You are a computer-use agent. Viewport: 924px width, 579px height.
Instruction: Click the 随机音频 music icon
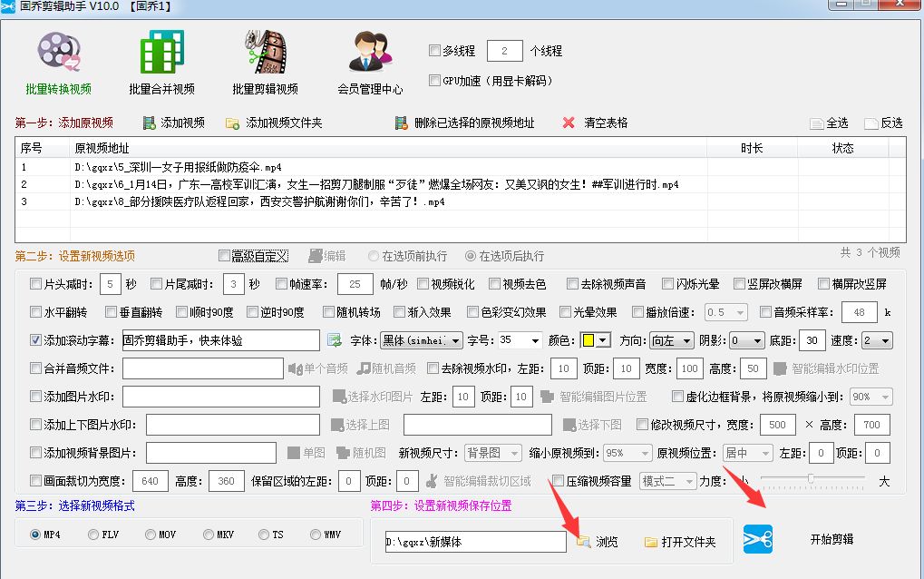pyautogui.click(x=364, y=368)
